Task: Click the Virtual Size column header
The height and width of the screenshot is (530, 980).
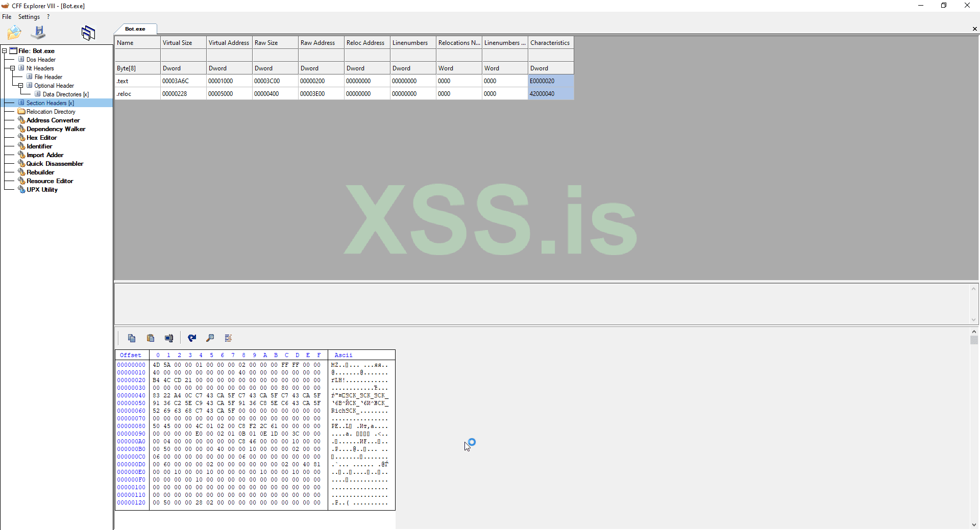Action: pos(183,43)
